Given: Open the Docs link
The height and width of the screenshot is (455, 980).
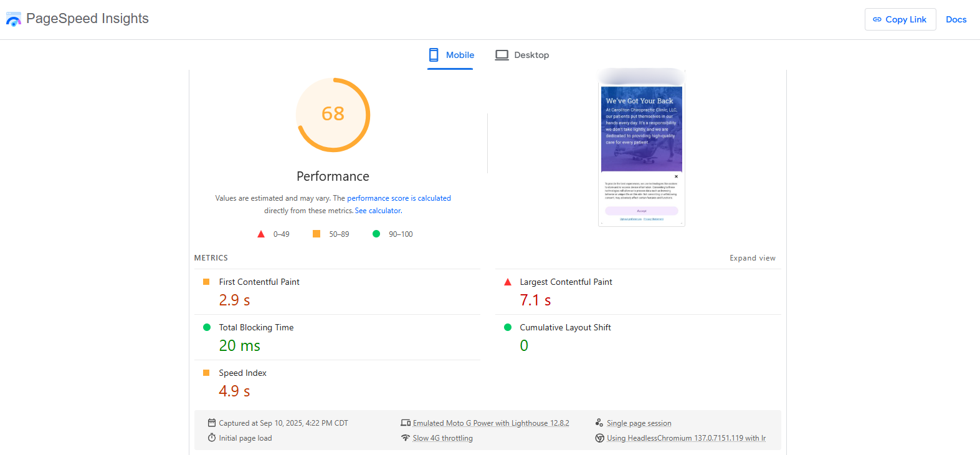Looking at the screenshot, I should point(956,19).
